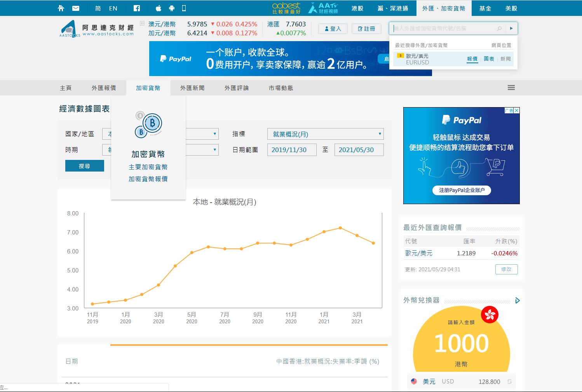Expand the 外幣兌換器 arrow
Image resolution: width=582 pixels, height=392 pixels.
(x=517, y=300)
